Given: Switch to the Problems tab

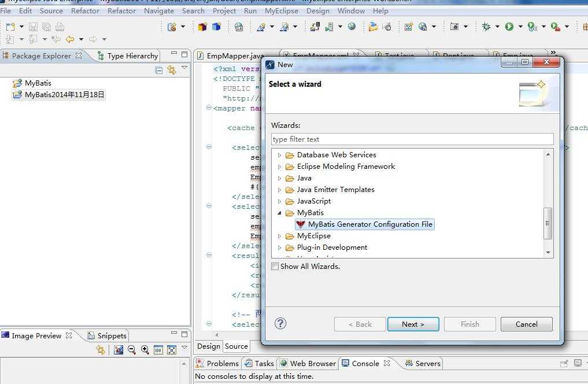Looking at the screenshot, I should pyautogui.click(x=218, y=363).
